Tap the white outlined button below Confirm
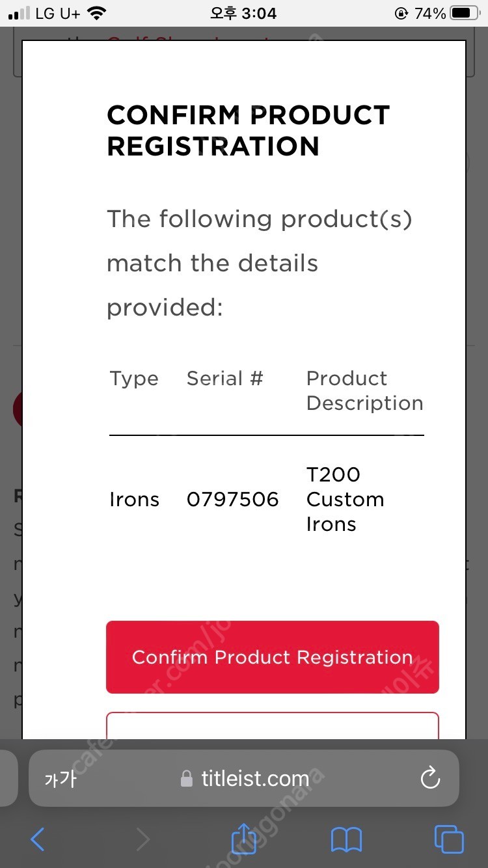 pos(272,726)
